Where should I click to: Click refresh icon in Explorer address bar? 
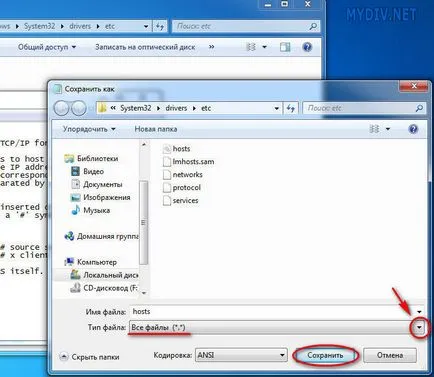(160, 26)
